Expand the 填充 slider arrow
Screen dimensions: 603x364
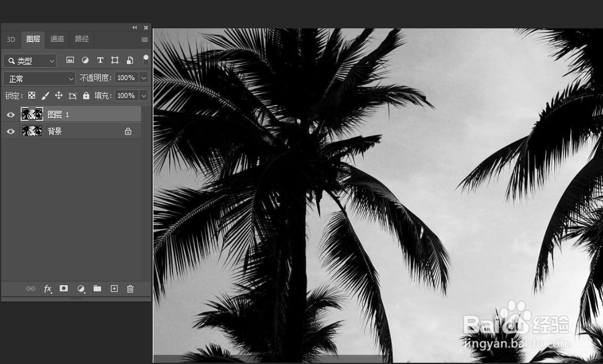tap(144, 95)
